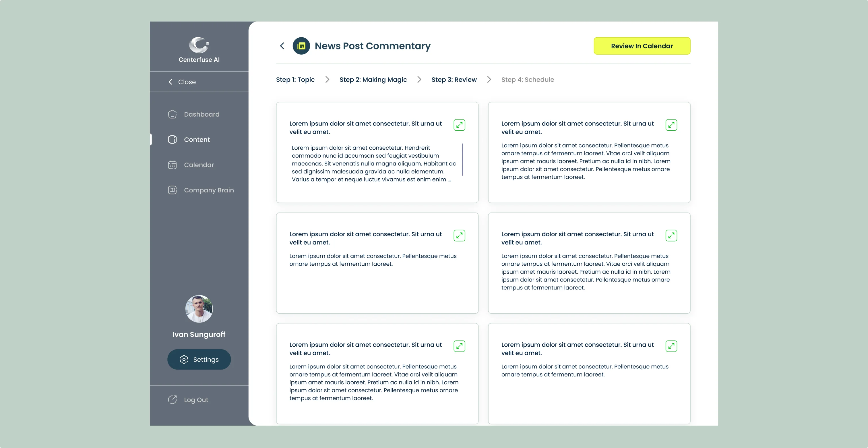Switch to Step 1: Topic
Screen dimensions: 868x448
point(295,80)
